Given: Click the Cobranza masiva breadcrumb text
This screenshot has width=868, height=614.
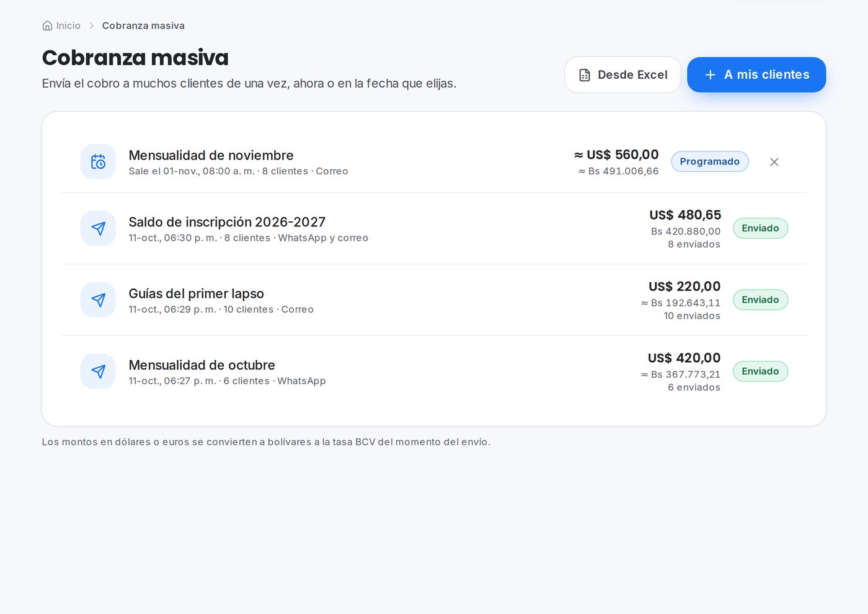Looking at the screenshot, I should pyautogui.click(x=143, y=26).
